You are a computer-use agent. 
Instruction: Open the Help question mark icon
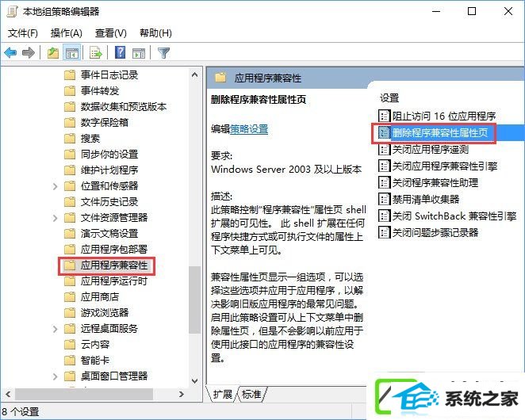(x=121, y=52)
